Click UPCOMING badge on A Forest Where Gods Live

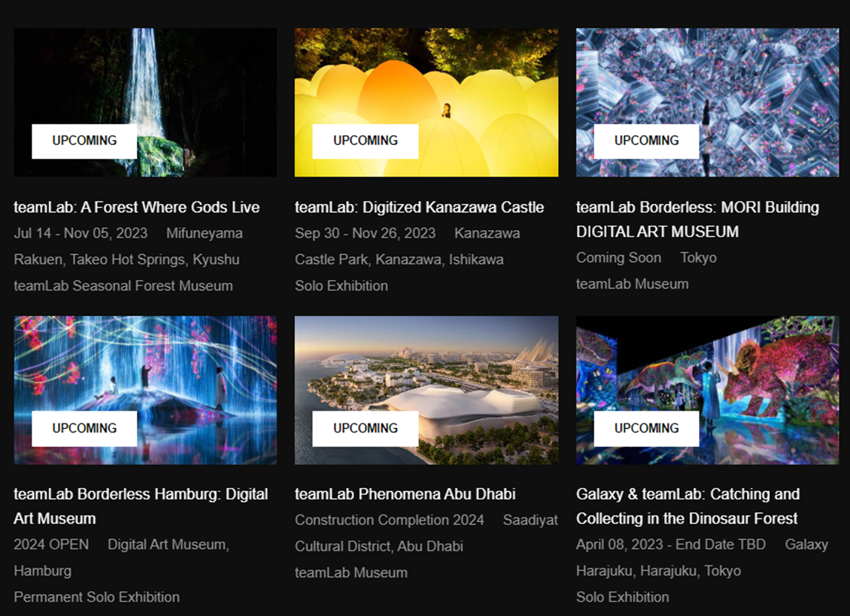pyautogui.click(x=84, y=141)
